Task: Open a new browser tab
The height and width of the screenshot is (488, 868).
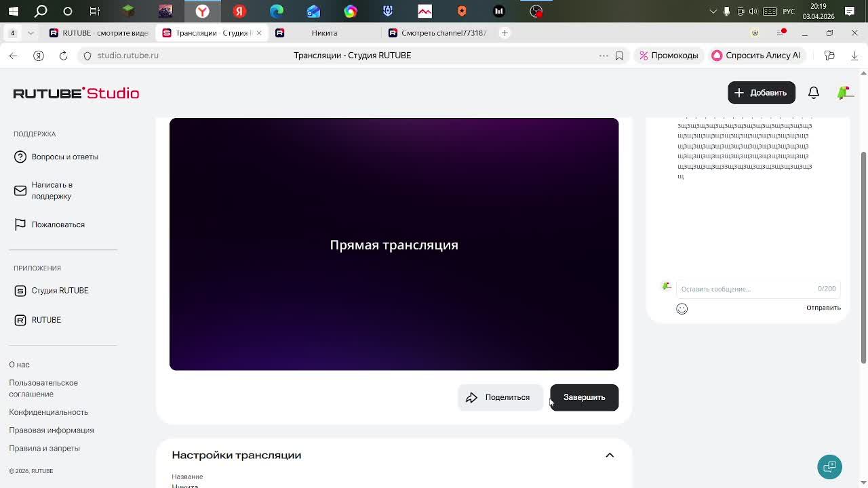Action: pyautogui.click(x=505, y=33)
